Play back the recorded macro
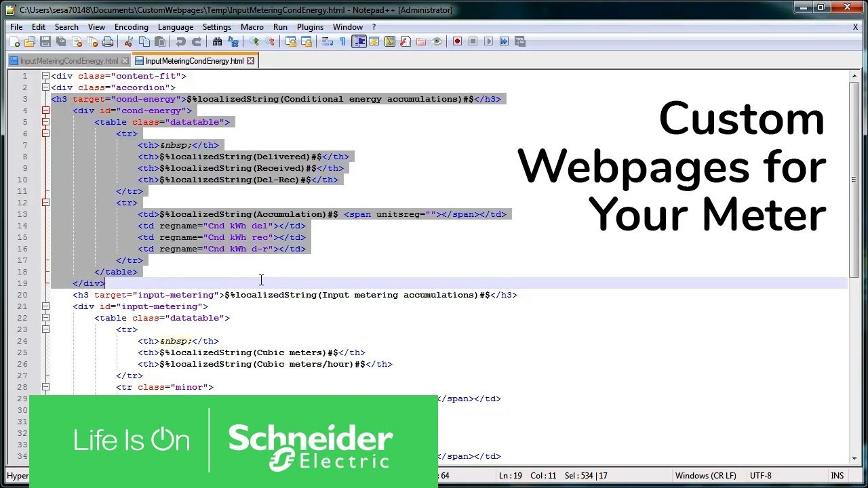 (488, 41)
